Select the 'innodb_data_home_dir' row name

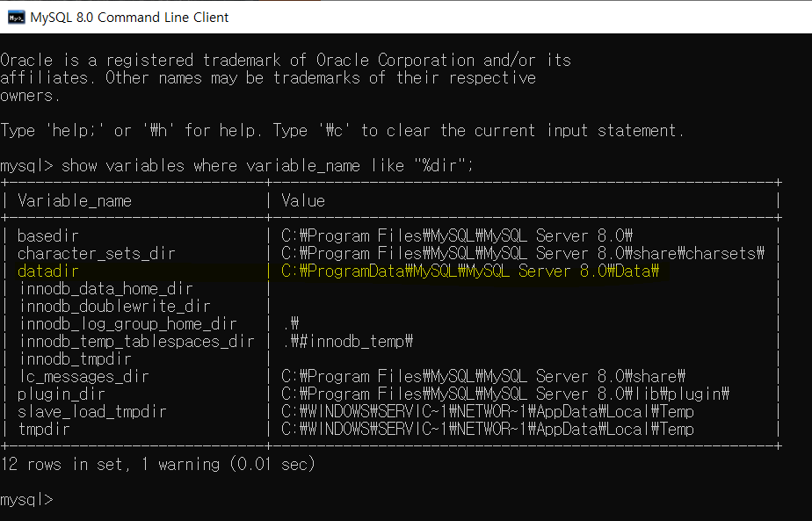[x=106, y=289]
